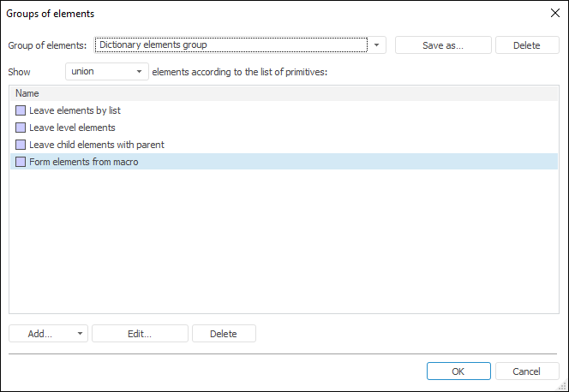Click the icon beside Leave elements by list
Screen dimensions: 569x392
point(21,110)
